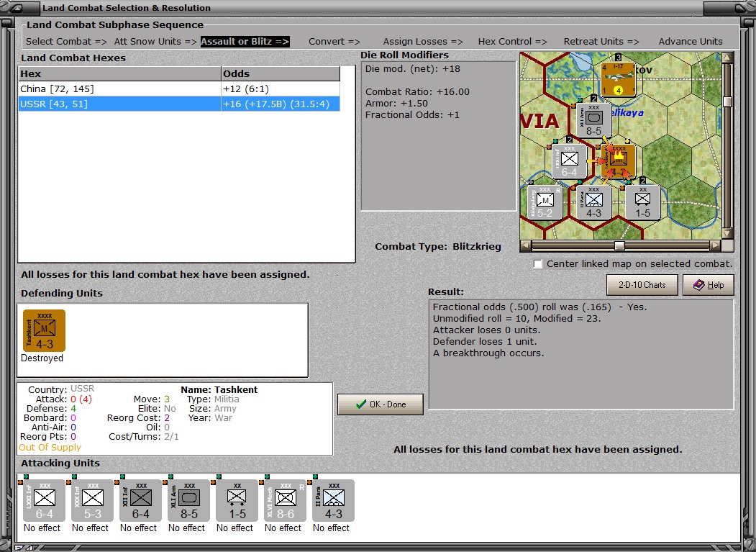This screenshot has height=552, width=756.
Task: Select the XXX Inf 5-3 attacking unit
Action: (x=93, y=500)
